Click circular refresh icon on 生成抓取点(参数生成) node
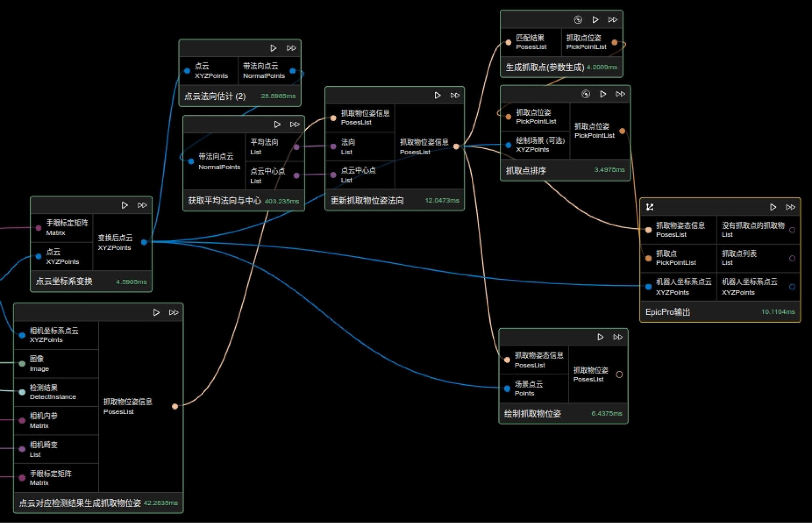Viewport: 812px width, 523px height. point(578,20)
